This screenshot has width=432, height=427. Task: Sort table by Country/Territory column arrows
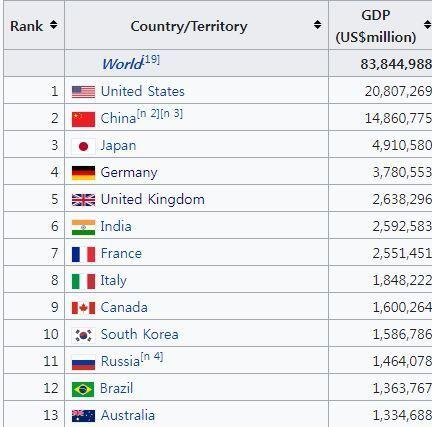point(317,25)
